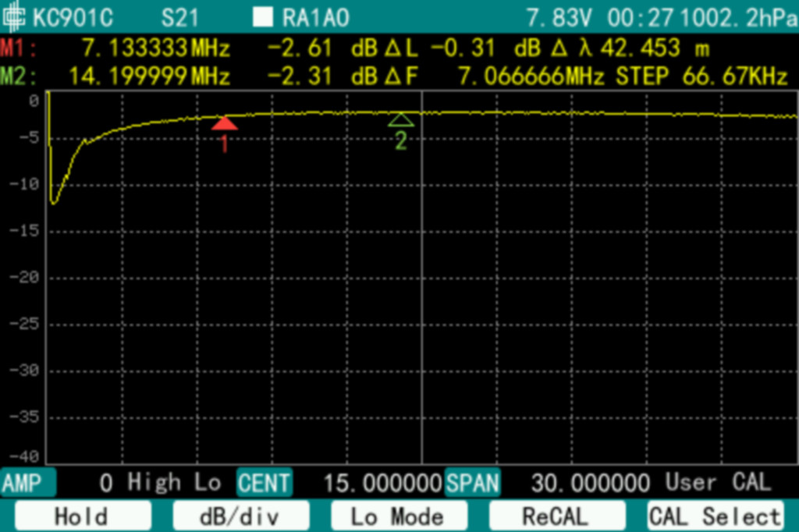Switch the Lo Mode setting
Image resolution: width=799 pixels, height=532 pixels.
(x=399, y=516)
